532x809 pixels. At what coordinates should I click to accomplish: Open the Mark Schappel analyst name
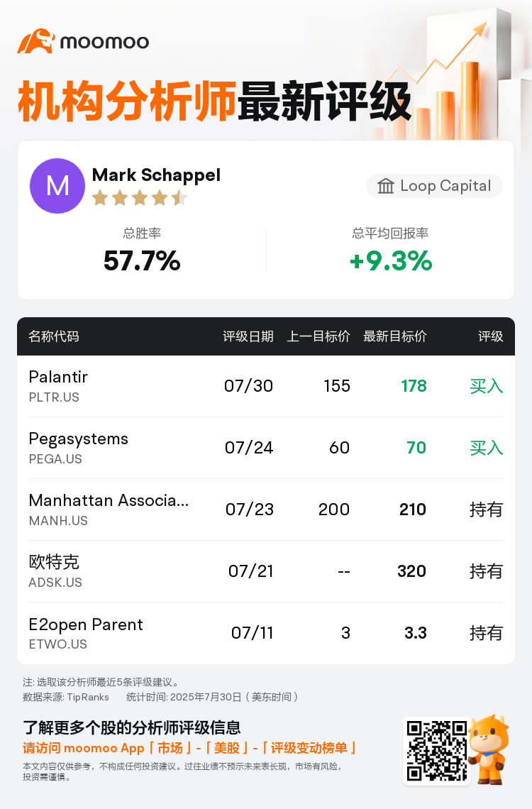156,175
